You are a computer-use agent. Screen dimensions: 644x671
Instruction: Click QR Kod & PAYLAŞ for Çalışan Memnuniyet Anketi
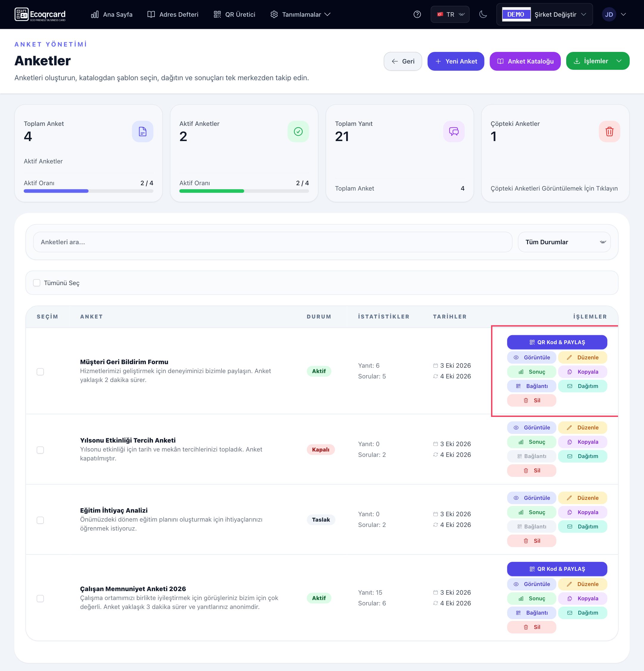557,569
